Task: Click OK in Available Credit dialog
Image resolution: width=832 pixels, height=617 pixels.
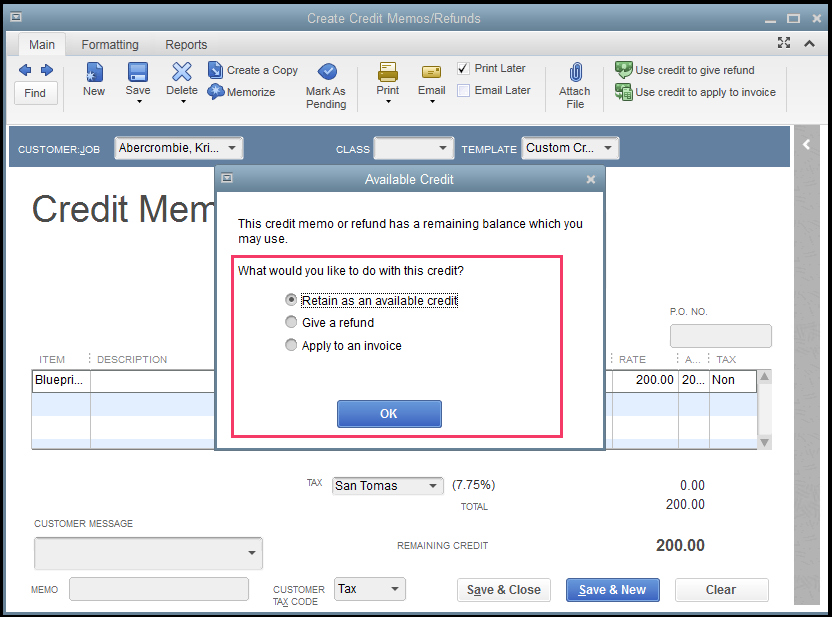Action: click(x=389, y=414)
